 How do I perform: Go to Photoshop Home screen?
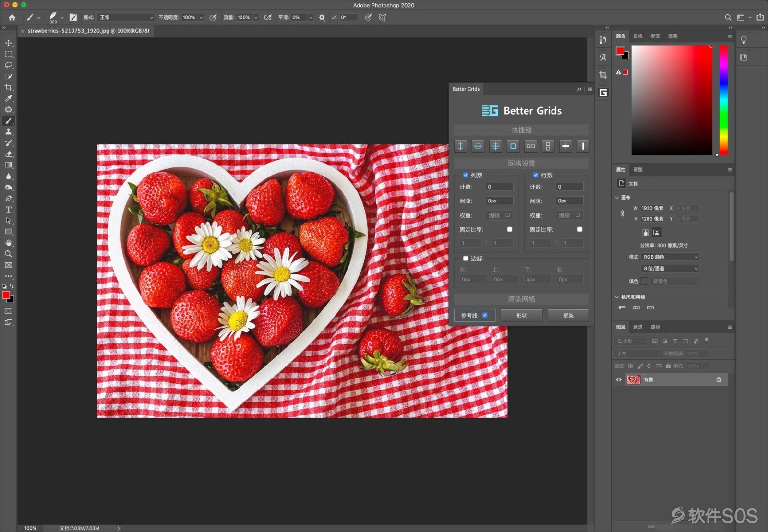12,17
